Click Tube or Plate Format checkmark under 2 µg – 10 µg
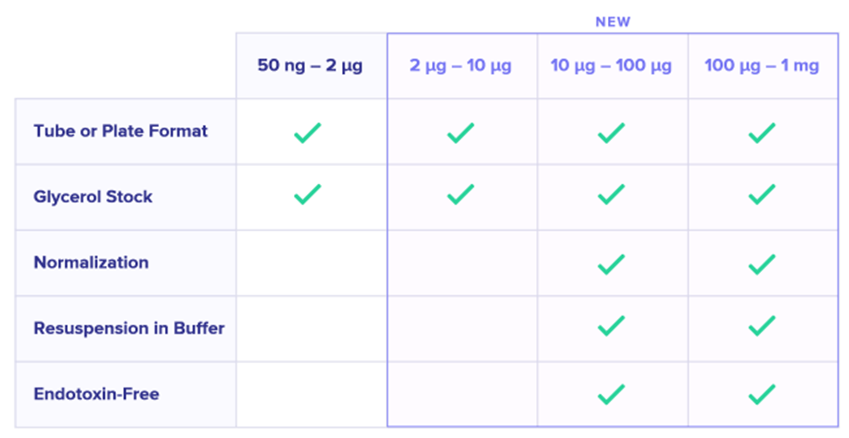The height and width of the screenshot is (438, 849). [x=460, y=132]
